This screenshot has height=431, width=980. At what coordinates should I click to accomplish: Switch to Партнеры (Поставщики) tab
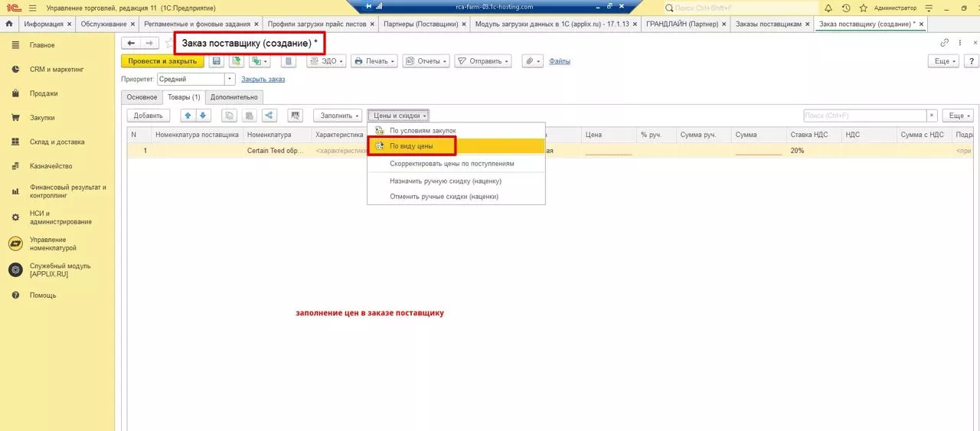pyautogui.click(x=420, y=24)
